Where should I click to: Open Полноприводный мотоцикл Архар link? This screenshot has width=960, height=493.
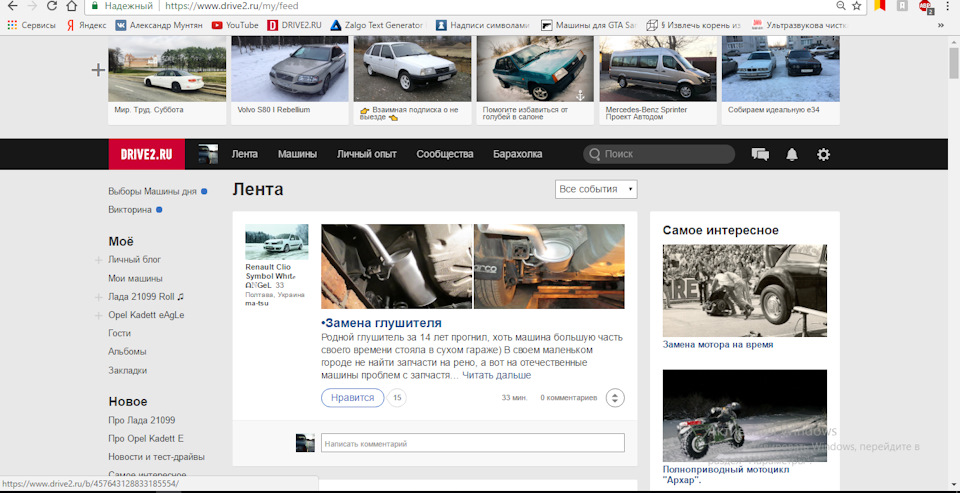pos(726,475)
